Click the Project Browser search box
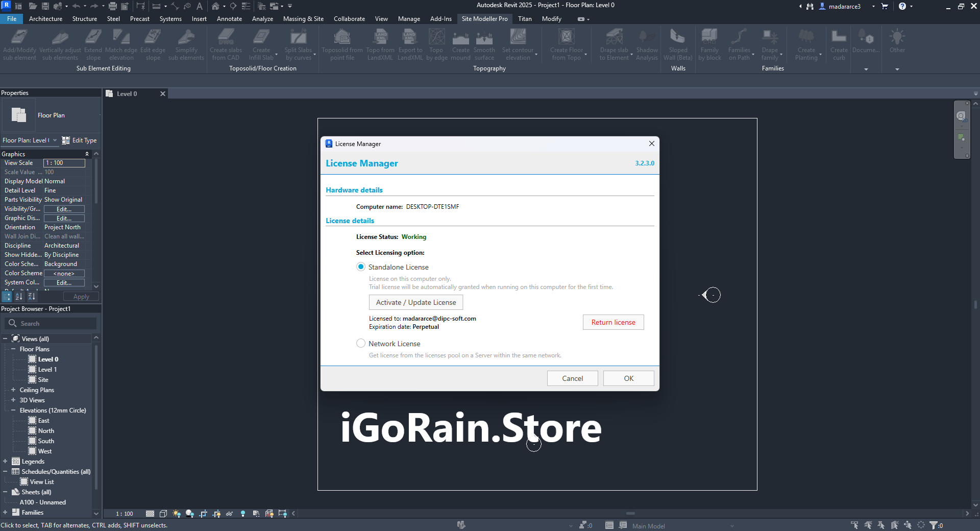Image resolution: width=980 pixels, height=531 pixels. click(51, 324)
